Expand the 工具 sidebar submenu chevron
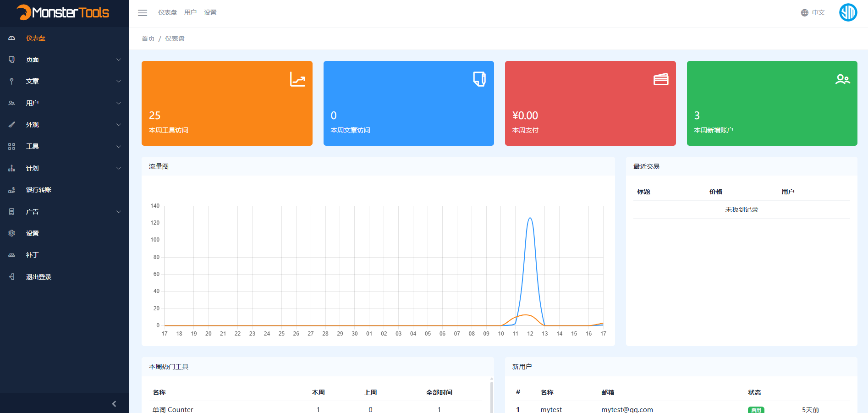This screenshot has width=868, height=413. (119, 147)
